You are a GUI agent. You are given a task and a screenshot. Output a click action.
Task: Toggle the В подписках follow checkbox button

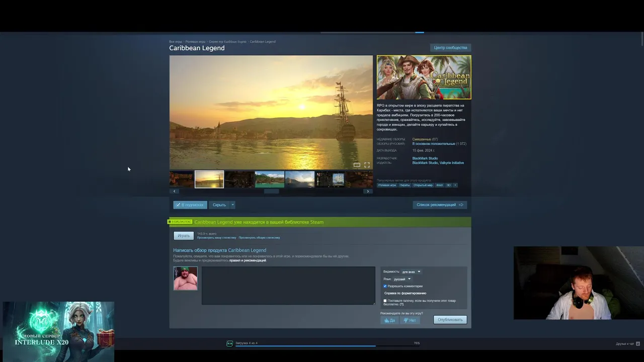(x=190, y=205)
